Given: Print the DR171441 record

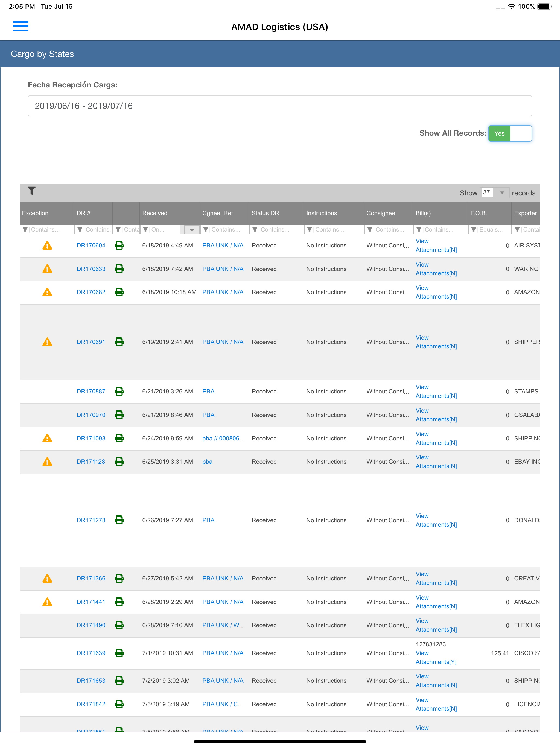Looking at the screenshot, I should point(119,602).
